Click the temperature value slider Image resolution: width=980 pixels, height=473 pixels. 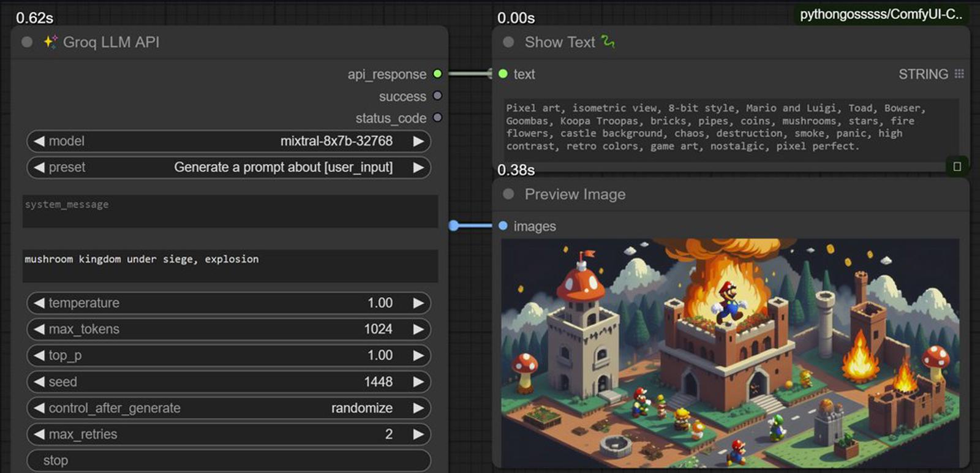click(228, 303)
